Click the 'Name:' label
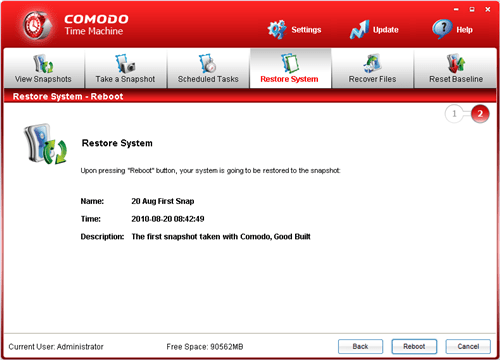Viewport: 500px width, 360px height. 92,201
